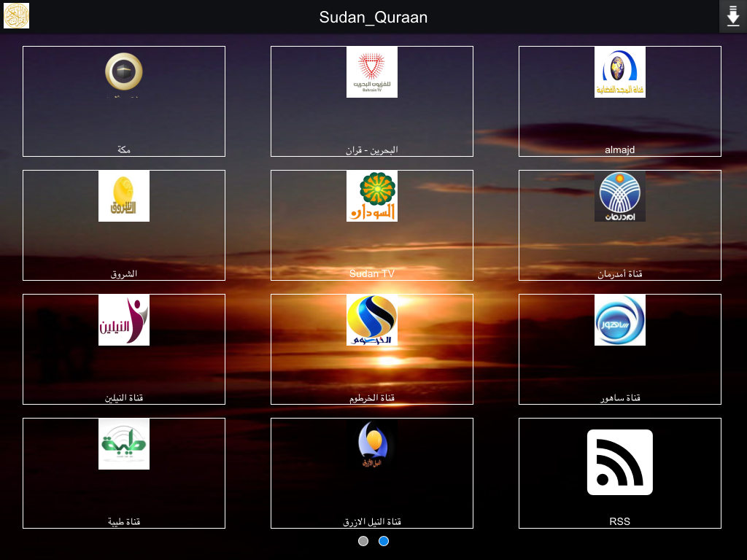
Task: Open the Omdurman channel blue logo
Action: [620, 195]
